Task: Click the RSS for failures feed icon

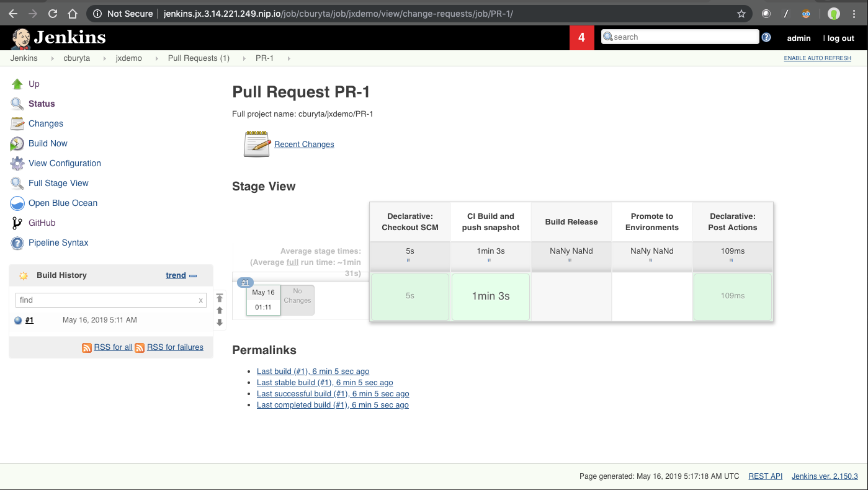Action: (x=140, y=347)
